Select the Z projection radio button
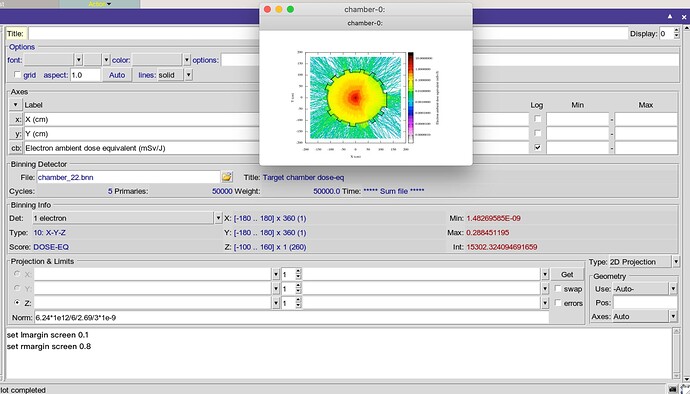Viewport: 690px width, 394px height. coord(17,302)
